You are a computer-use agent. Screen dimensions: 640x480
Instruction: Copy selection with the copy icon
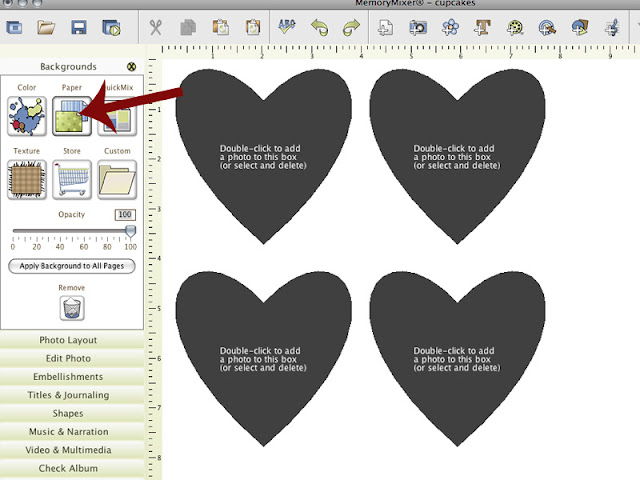pos(188,28)
